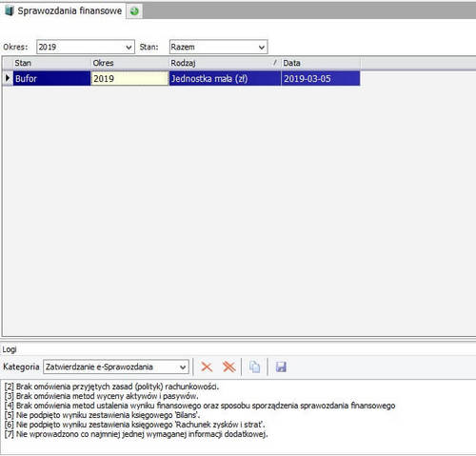Clear all logs with double red X icon

tap(228, 367)
